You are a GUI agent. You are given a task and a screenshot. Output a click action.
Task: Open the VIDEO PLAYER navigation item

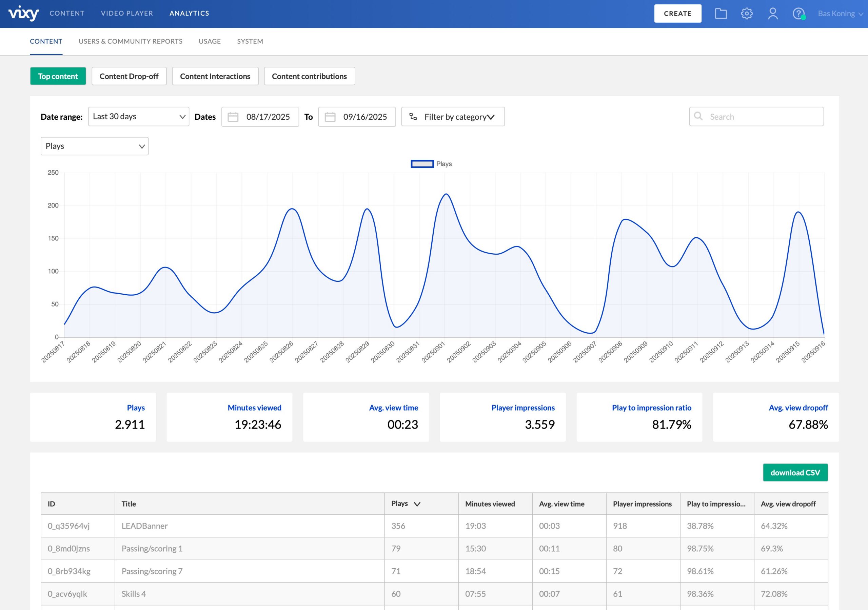pos(127,13)
